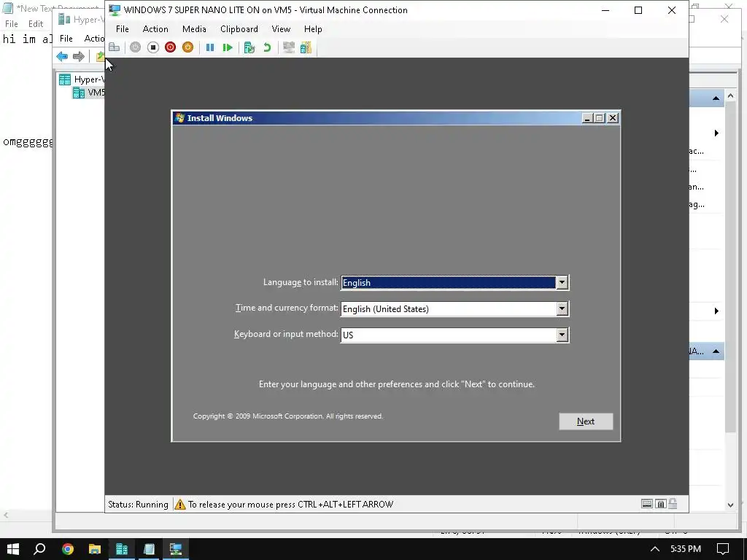The image size is (747, 560).
Task: Open the Media menu
Action: (194, 29)
